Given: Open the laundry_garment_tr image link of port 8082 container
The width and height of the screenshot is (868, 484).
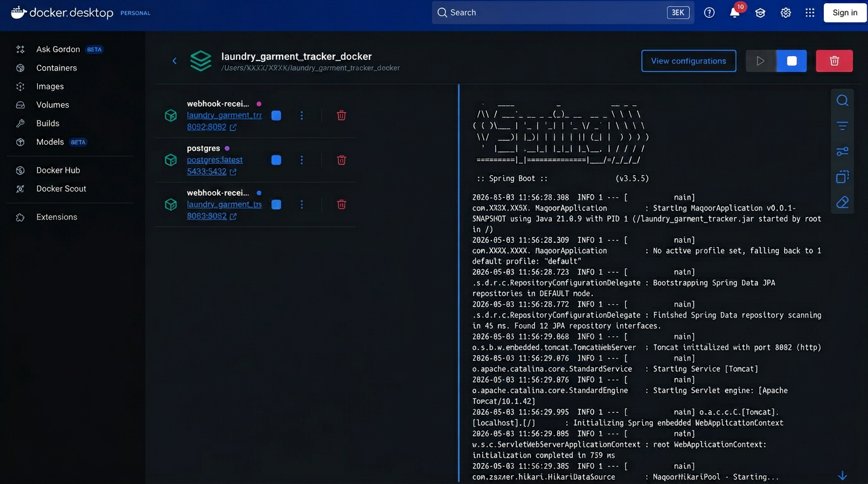Looking at the screenshot, I should 224,115.
